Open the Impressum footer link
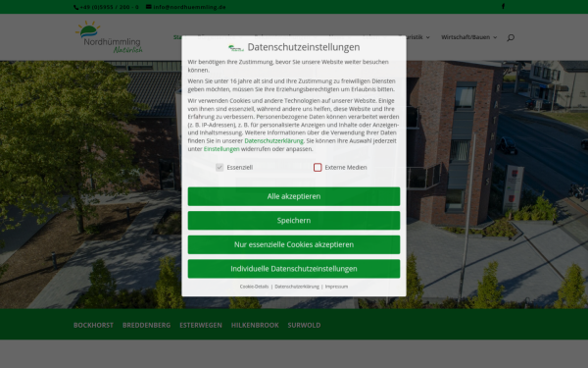Viewport: 588px width, 368px height. (x=336, y=287)
